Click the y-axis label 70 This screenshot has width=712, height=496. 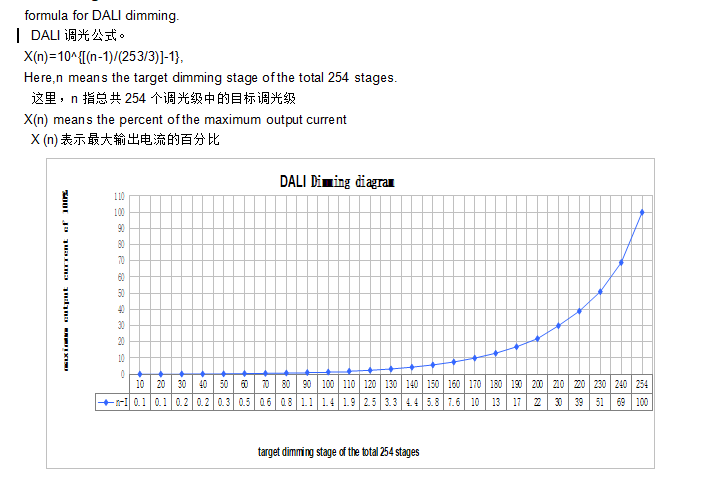click(x=121, y=261)
